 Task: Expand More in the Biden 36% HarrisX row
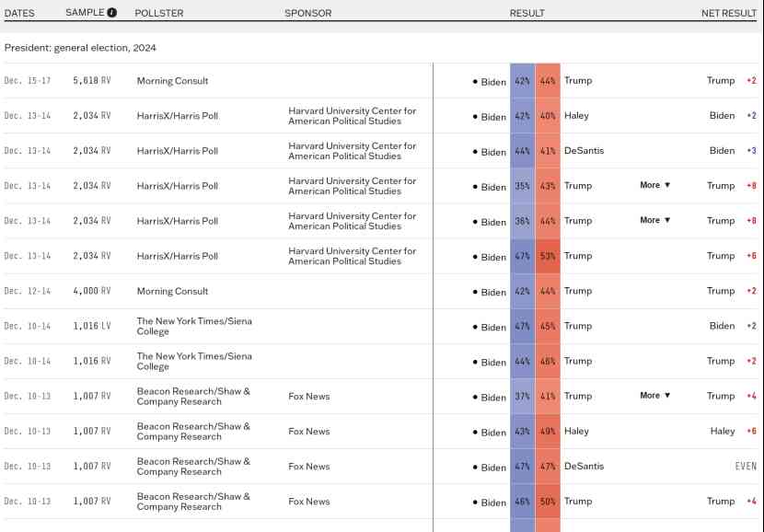(654, 220)
